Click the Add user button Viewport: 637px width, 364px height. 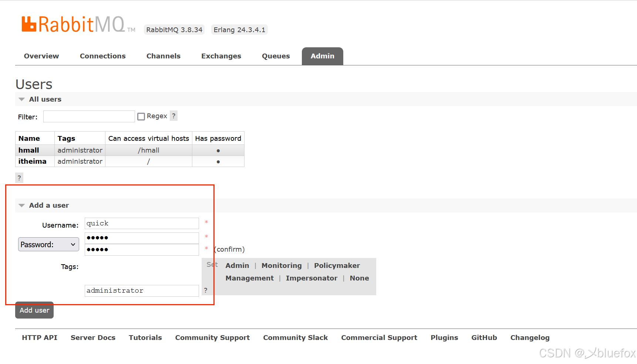(x=34, y=310)
